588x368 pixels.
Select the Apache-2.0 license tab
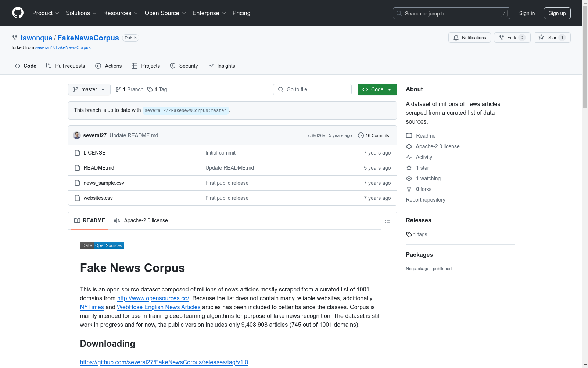[x=141, y=220]
